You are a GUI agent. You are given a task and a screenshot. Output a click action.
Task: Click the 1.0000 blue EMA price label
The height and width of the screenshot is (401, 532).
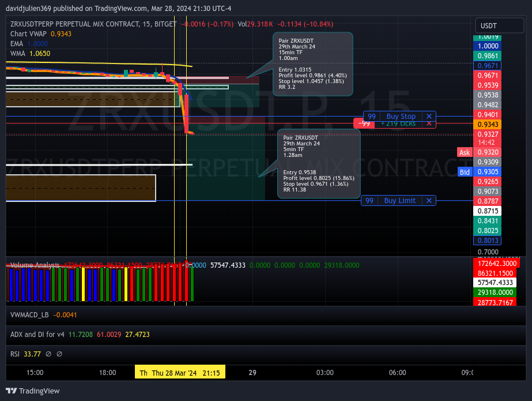click(x=488, y=46)
